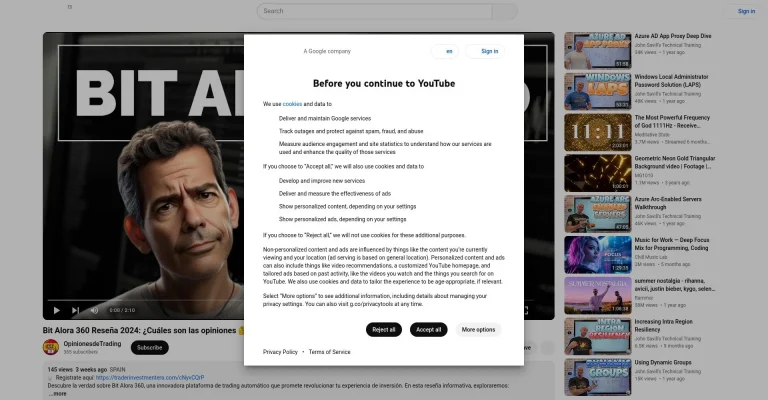Open Windows LAPS video thumbnail

[598, 92]
